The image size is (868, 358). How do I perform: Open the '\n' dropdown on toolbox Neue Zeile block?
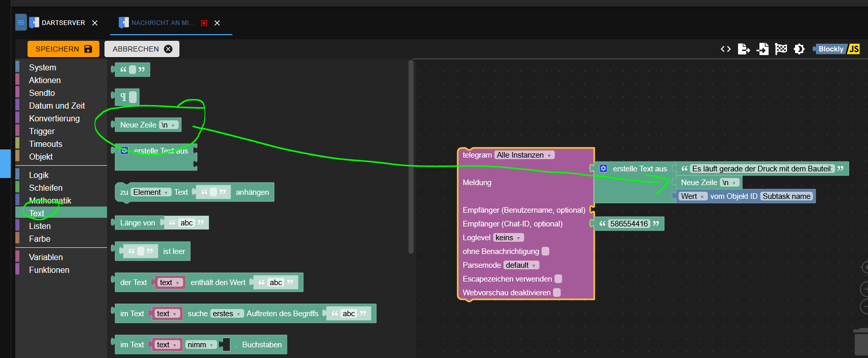(169, 125)
